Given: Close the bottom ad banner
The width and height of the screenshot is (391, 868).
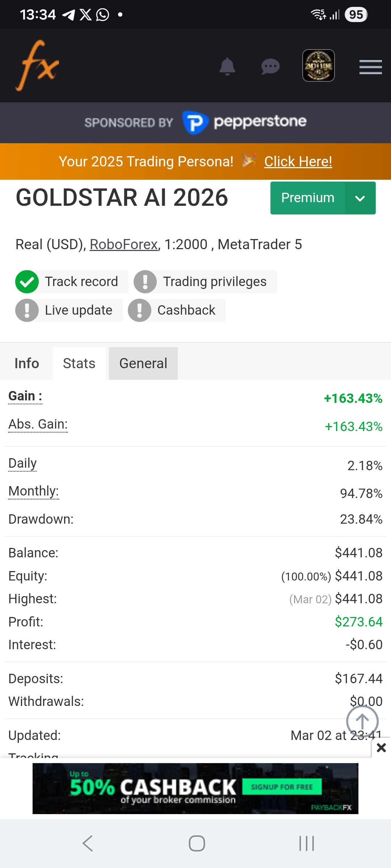Looking at the screenshot, I should pyautogui.click(x=381, y=748).
